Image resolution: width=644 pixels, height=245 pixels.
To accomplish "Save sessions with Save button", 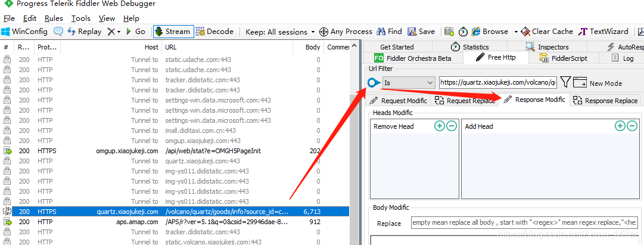I will (421, 32).
